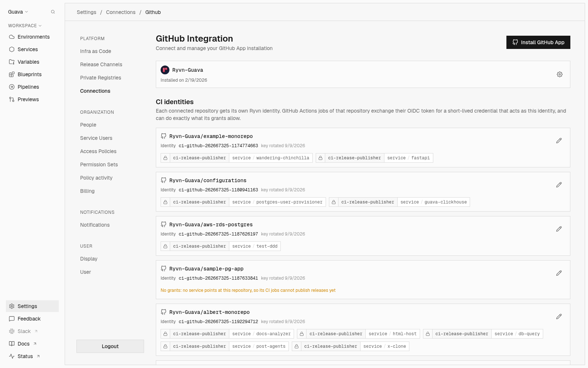
Task: Open User settings page
Action: tap(86, 272)
